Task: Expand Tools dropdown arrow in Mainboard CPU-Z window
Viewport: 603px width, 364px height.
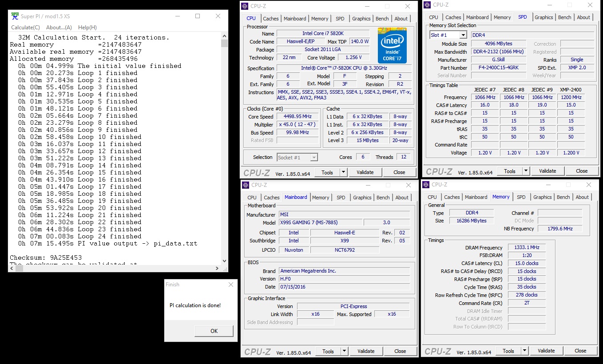Action: pos(344,351)
